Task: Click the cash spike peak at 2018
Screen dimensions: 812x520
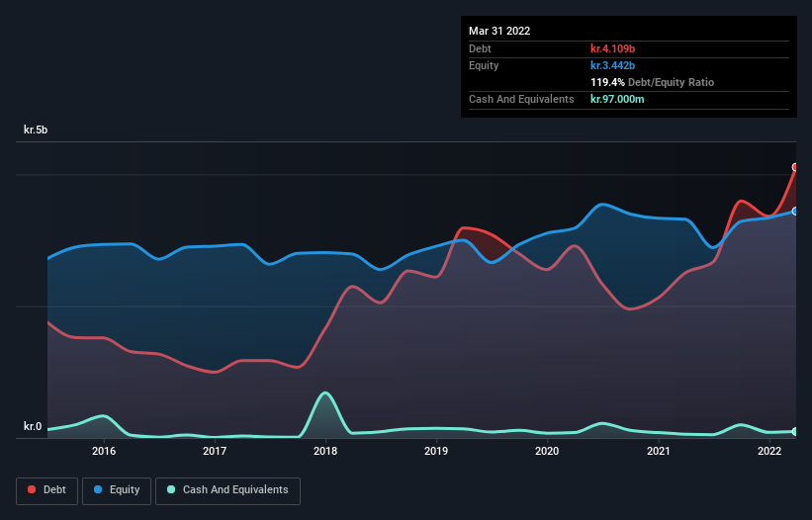Action: (325, 393)
